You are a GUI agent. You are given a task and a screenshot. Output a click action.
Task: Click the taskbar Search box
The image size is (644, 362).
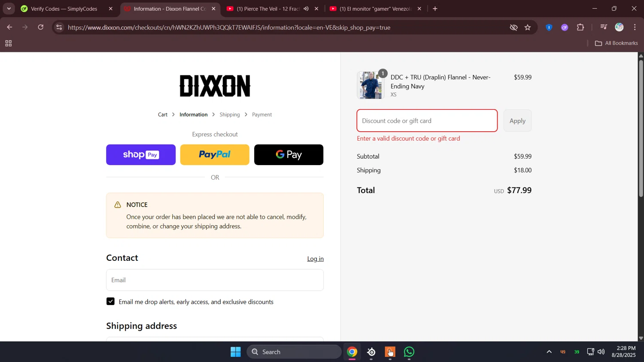click(x=294, y=352)
